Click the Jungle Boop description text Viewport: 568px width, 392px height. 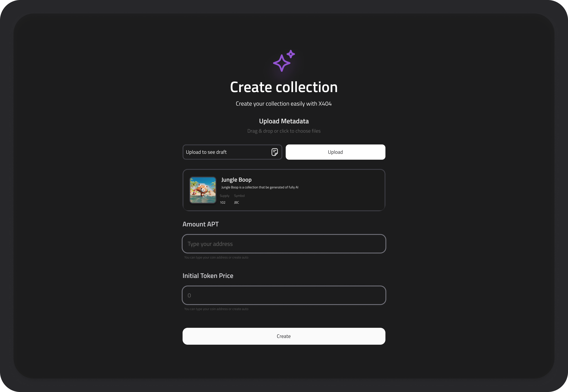(260, 187)
